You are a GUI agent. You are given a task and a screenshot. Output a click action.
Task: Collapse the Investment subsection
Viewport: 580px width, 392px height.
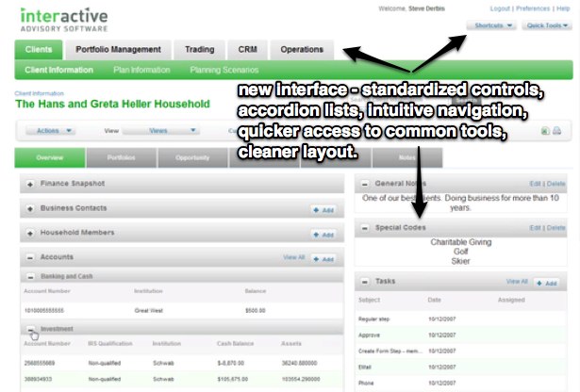pos(31,329)
